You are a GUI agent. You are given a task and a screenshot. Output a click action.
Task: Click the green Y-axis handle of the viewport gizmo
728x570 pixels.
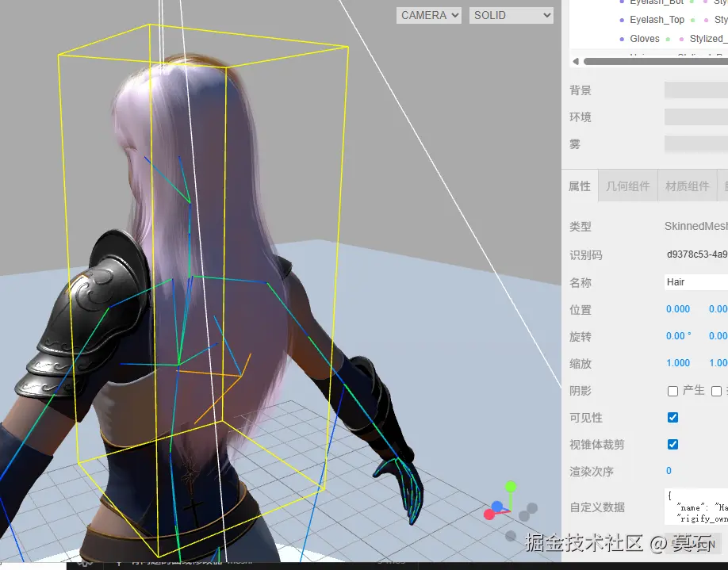[510, 486]
